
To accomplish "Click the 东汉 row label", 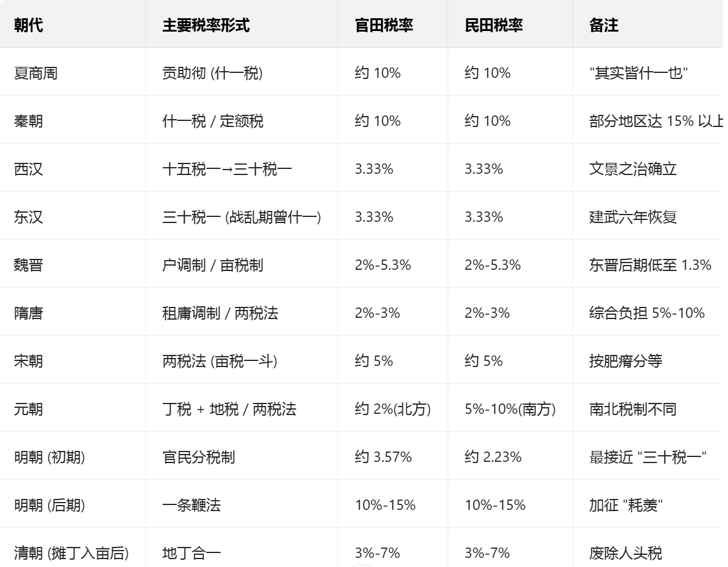I will (29, 217).
